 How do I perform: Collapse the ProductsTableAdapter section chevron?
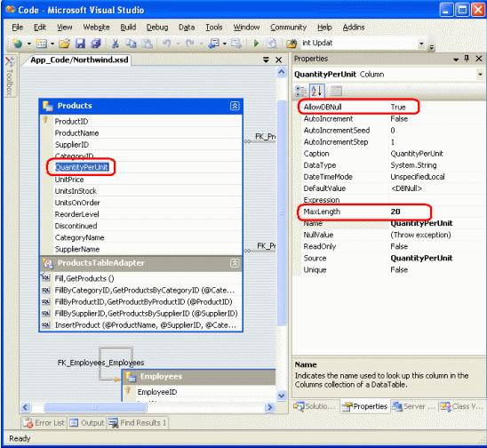(235, 263)
